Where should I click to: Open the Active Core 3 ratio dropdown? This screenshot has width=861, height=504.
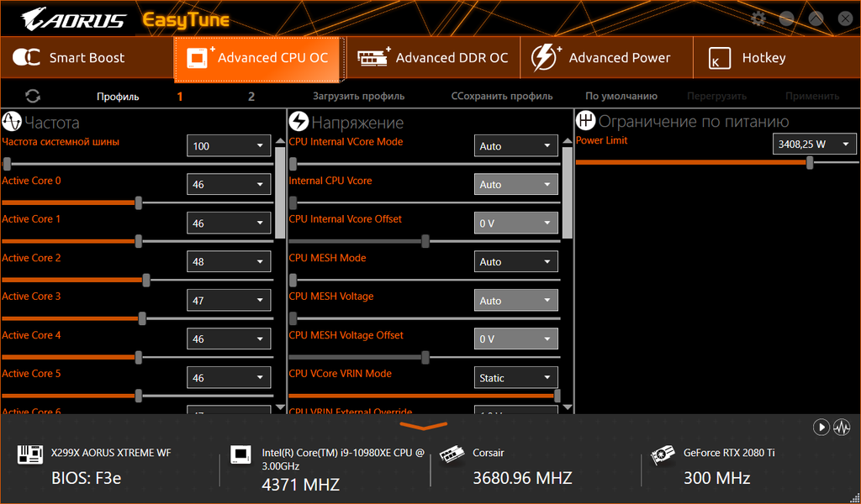[x=229, y=301]
